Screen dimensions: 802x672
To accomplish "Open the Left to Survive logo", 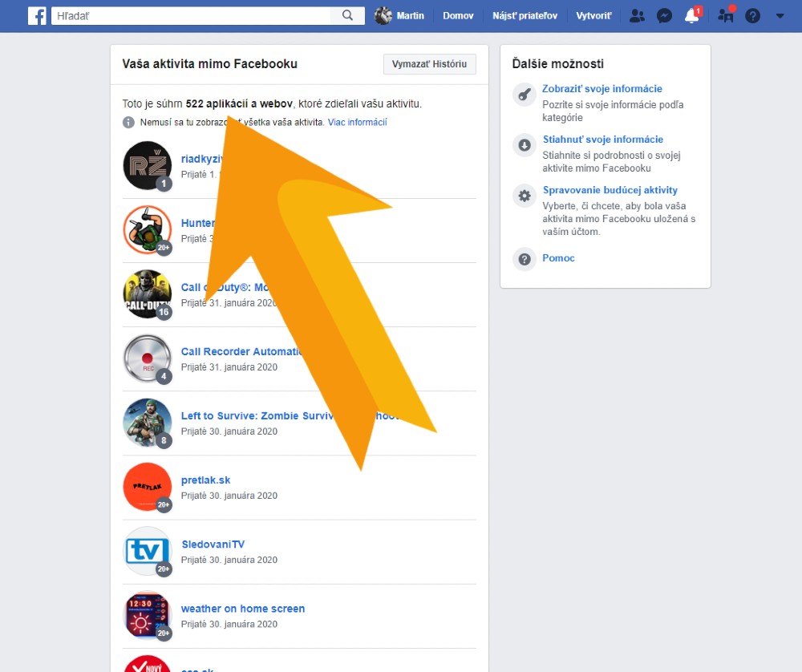I will pos(148,423).
